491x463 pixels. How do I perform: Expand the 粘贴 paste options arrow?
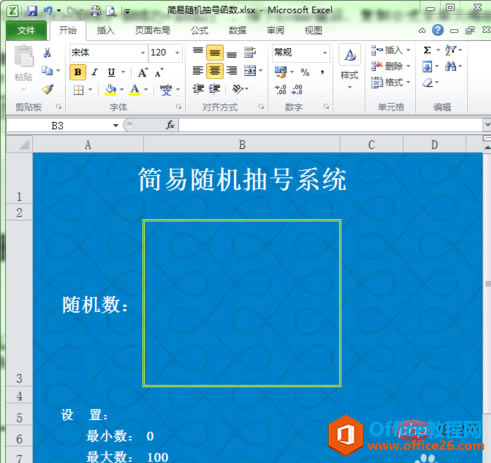[23, 89]
